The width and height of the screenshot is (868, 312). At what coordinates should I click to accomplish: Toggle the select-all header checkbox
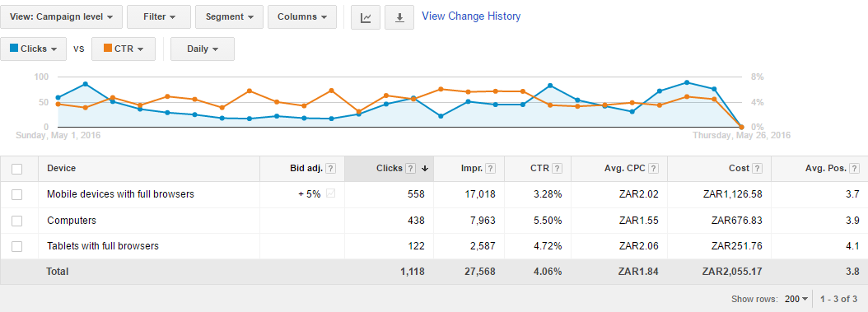point(17,169)
